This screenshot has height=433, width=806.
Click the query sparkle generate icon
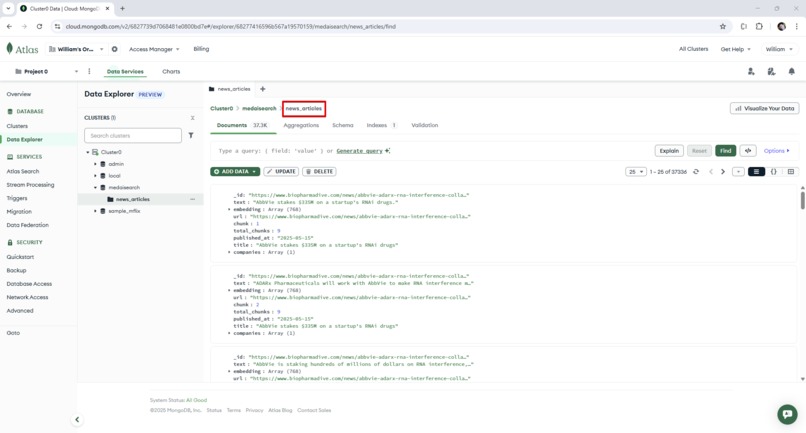pos(388,151)
